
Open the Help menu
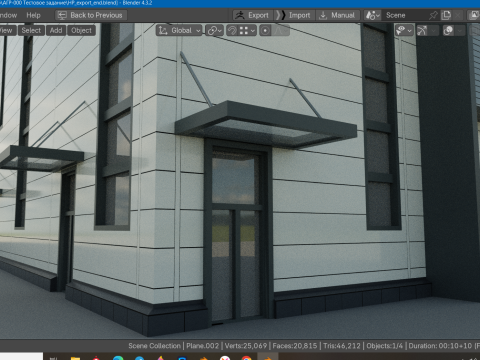[33, 15]
